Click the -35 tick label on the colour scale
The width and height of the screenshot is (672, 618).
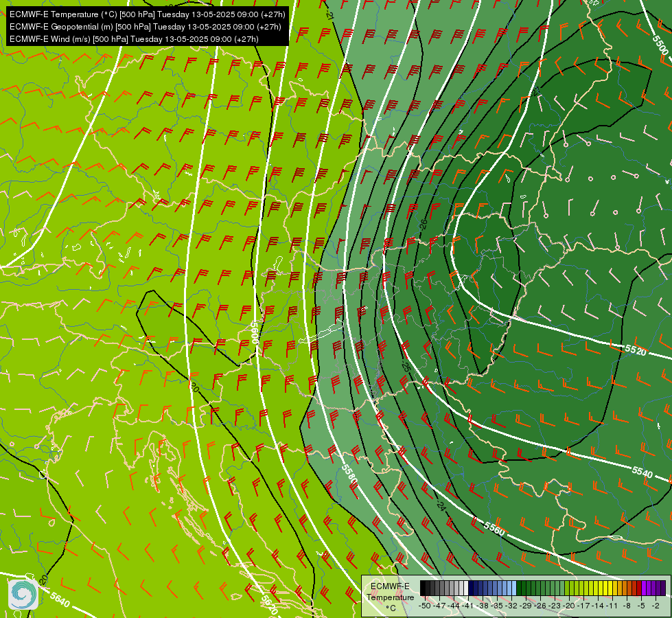coord(497,606)
